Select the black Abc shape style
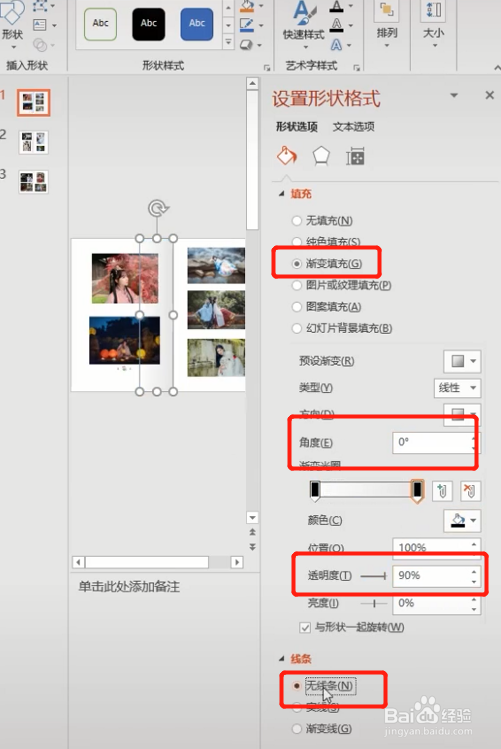 click(149, 24)
